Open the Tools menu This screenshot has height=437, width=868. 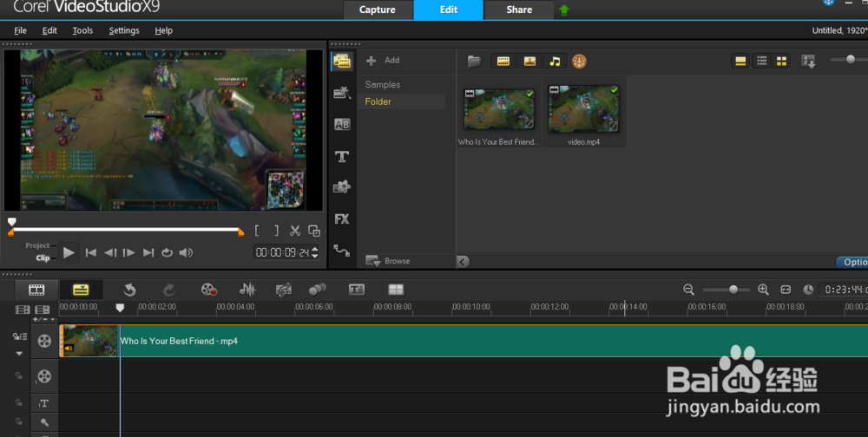(82, 30)
